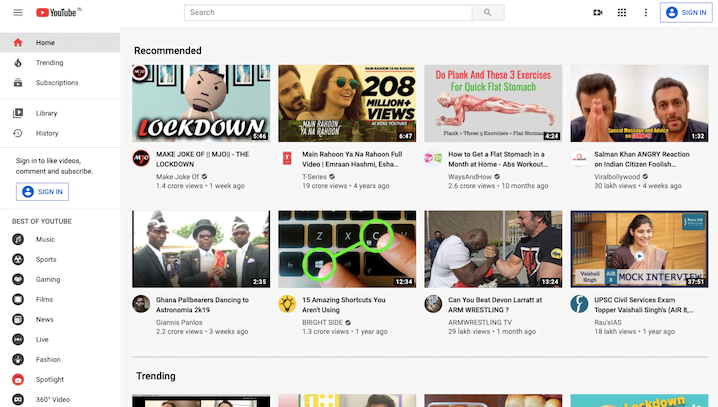Click the sidebar SIGN IN button
The image size is (718, 407).
coord(42,191)
